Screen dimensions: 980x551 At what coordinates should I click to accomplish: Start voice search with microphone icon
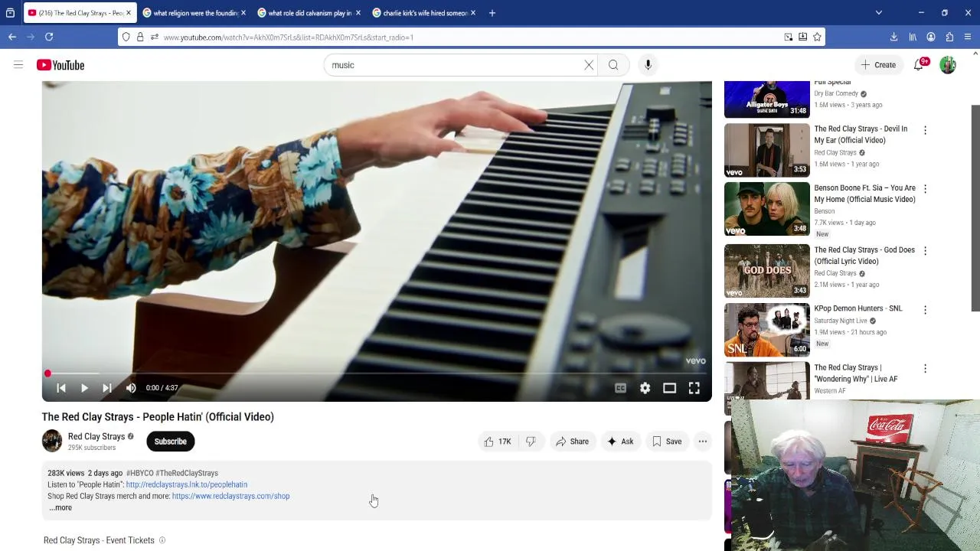(648, 65)
